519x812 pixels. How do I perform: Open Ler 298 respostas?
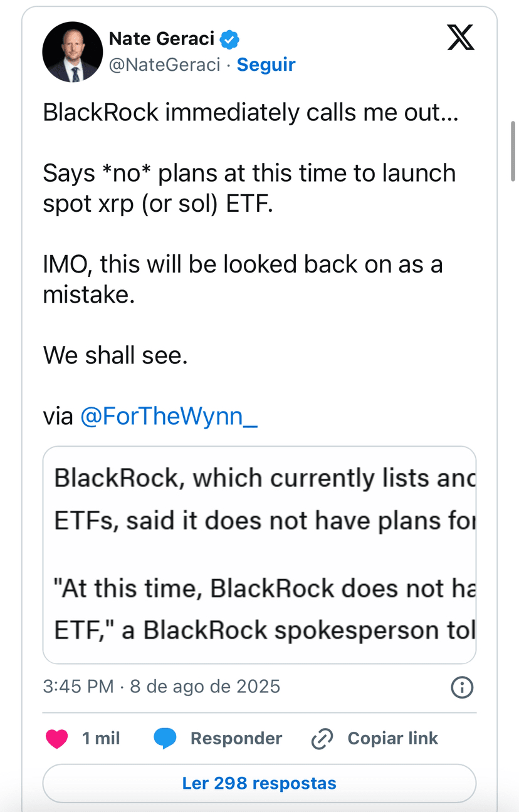259,783
